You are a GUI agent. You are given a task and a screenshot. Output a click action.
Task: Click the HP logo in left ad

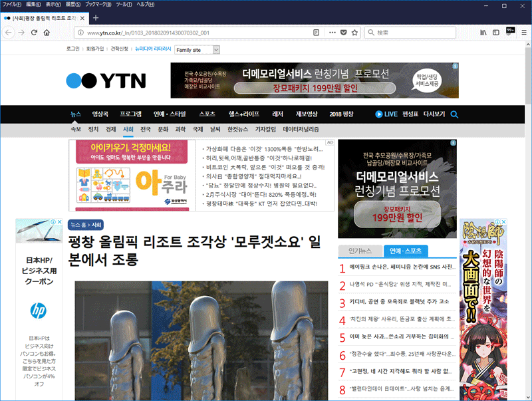pyautogui.click(x=39, y=311)
